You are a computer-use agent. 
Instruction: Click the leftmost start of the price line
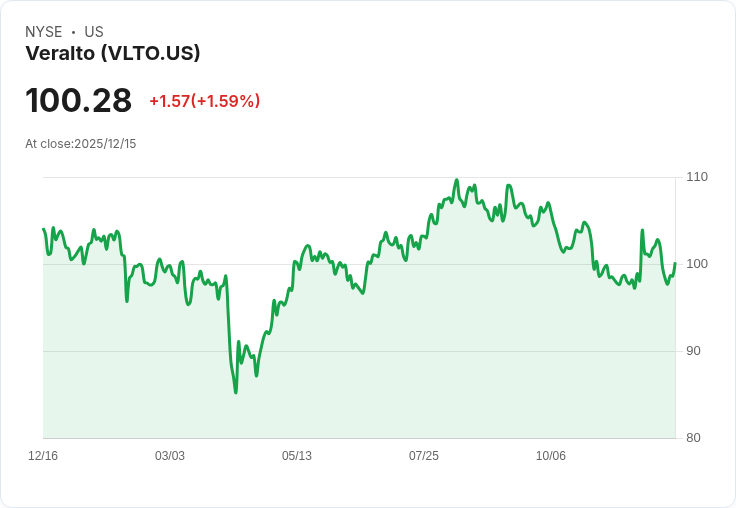coord(44,229)
